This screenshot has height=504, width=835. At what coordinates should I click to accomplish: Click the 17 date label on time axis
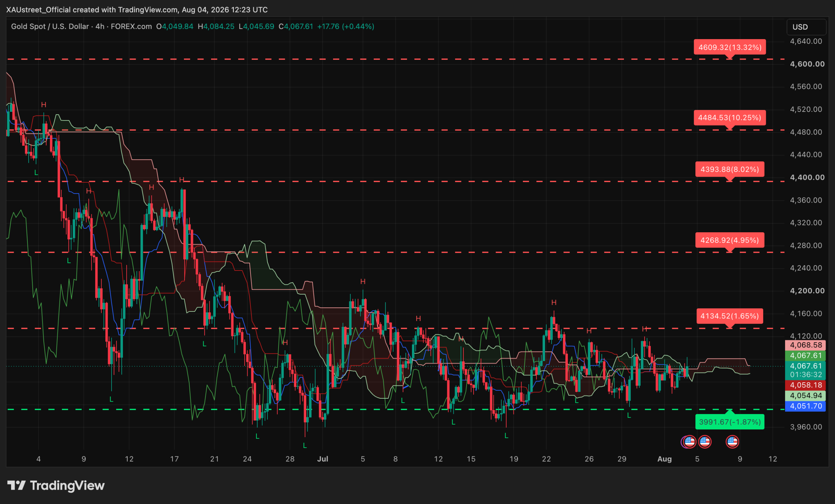[174, 459]
